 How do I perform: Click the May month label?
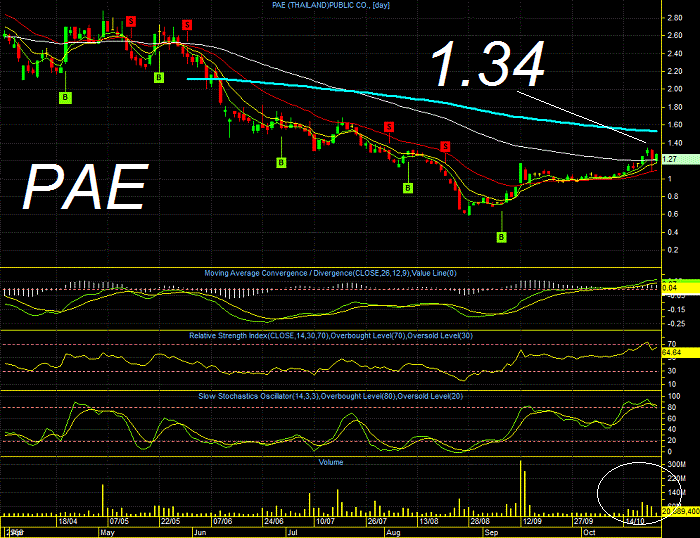[x=107, y=532]
